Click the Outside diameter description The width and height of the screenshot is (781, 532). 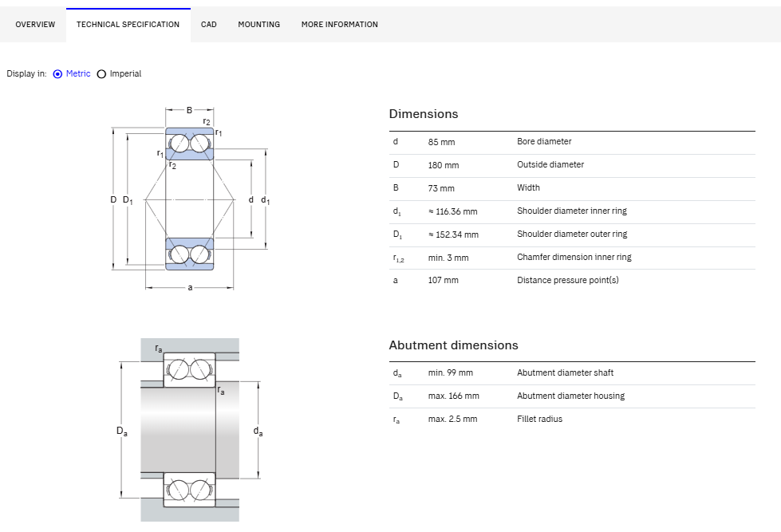tap(550, 164)
